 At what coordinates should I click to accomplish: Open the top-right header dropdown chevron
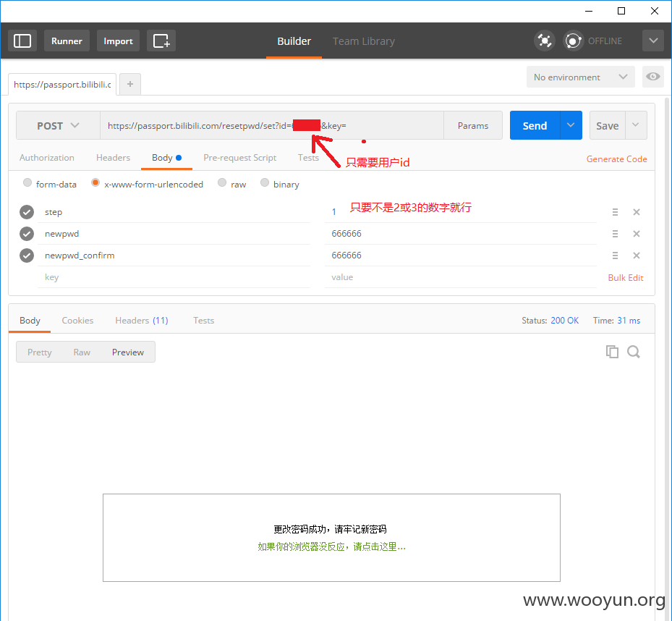[x=653, y=41]
